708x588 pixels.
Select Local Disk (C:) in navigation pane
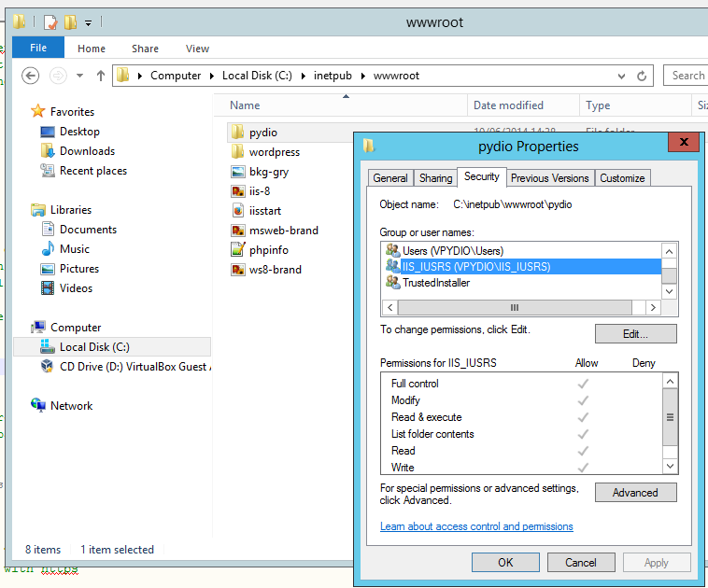pyautogui.click(x=112, y=347)
